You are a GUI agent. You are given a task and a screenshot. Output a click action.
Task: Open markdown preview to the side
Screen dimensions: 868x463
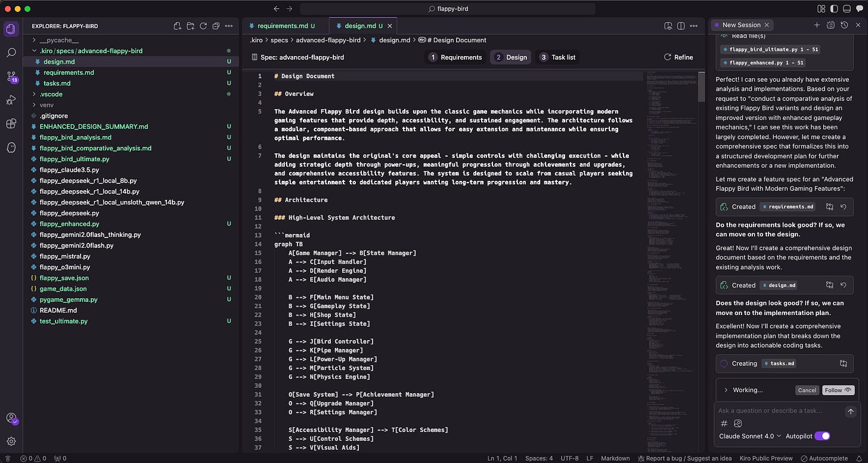[668, 26]
